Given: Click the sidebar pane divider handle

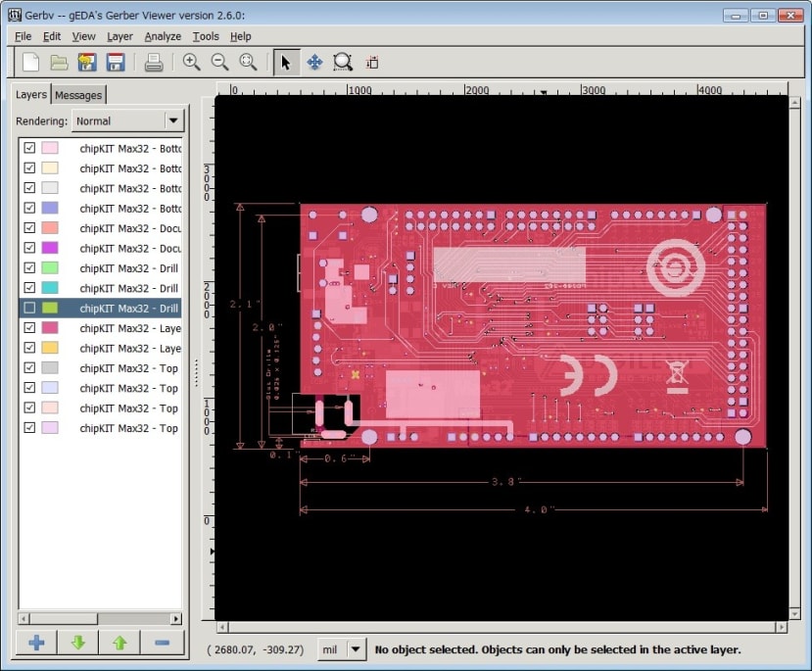Looking at the screenshot, I should (x=196, y=373).
